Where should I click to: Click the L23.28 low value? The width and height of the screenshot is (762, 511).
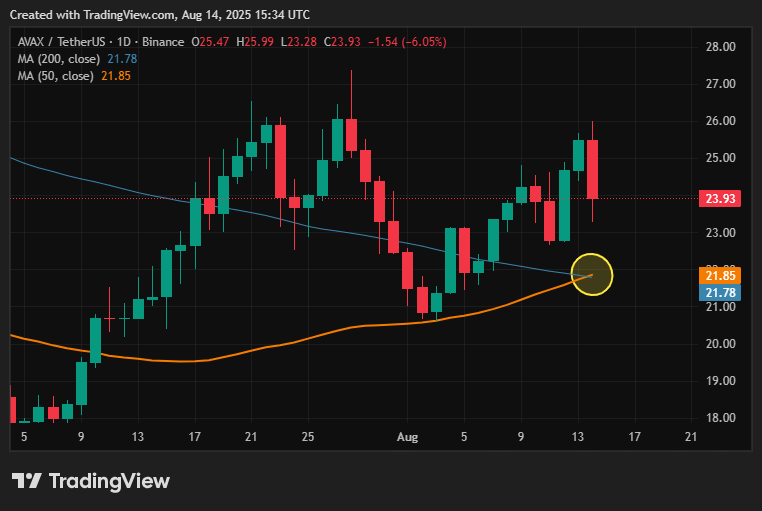click(298, 42)
